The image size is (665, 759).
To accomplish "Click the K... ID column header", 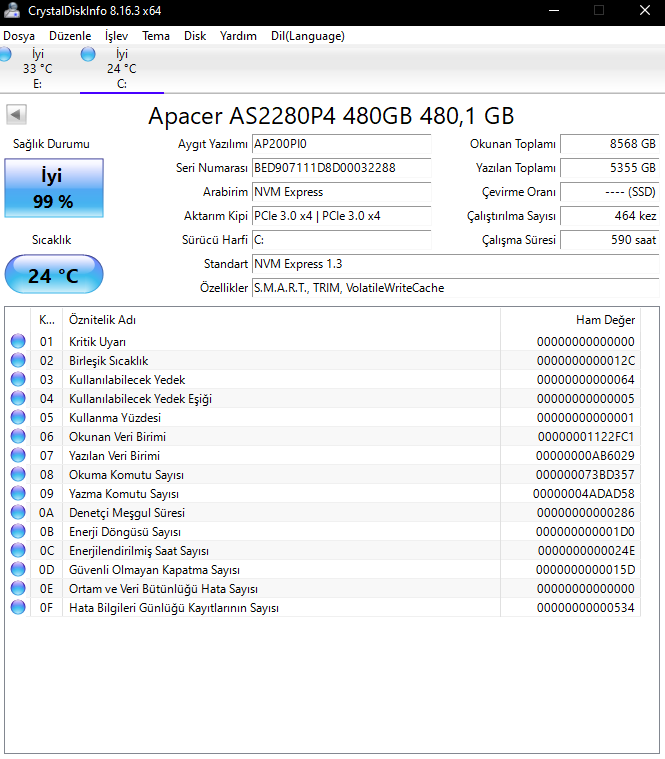I will coord(46,320).
